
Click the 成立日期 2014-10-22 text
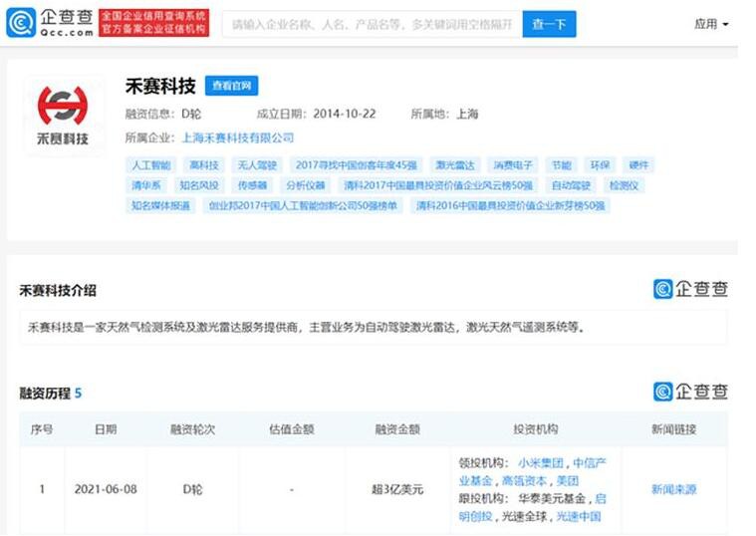316,114
